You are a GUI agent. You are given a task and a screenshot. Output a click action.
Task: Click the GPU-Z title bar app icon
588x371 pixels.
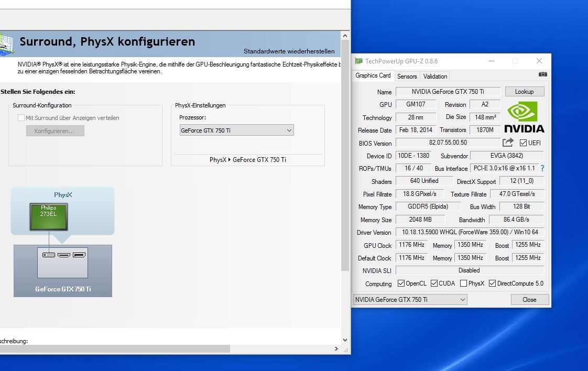click(x=358, y=61)
